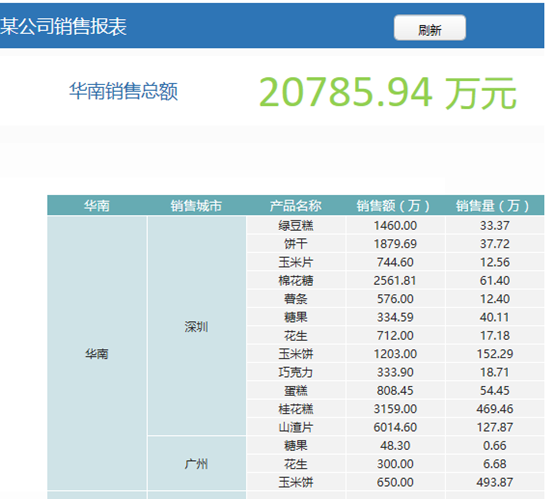554x499 pixels.
Task: Click the 销售城市 column header
Action: pos(196,205)
